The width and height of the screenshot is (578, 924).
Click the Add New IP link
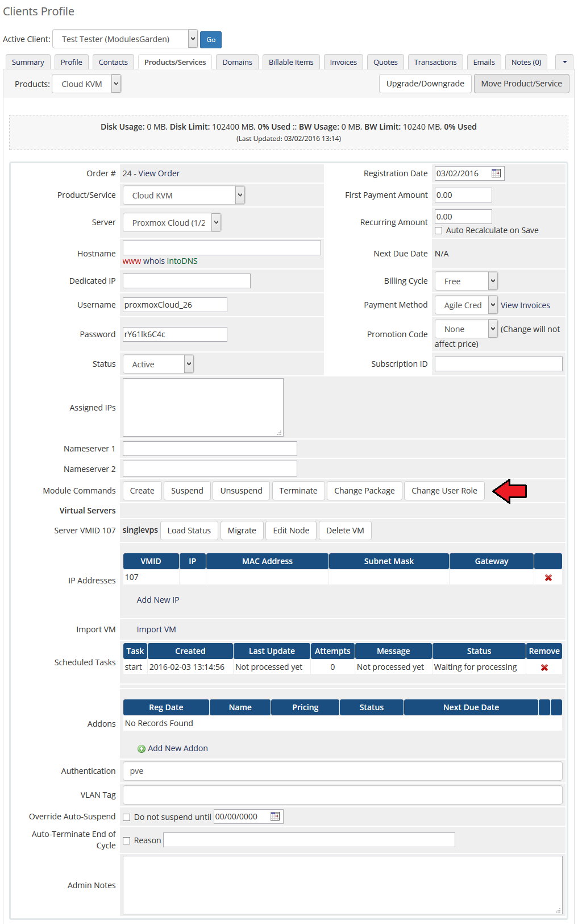(158, 600)
